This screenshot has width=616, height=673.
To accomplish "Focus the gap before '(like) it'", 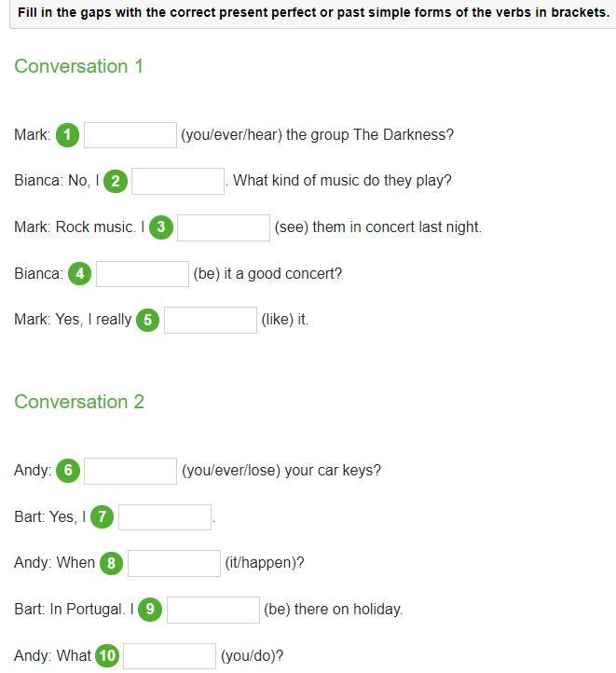I will click(211, 320).
